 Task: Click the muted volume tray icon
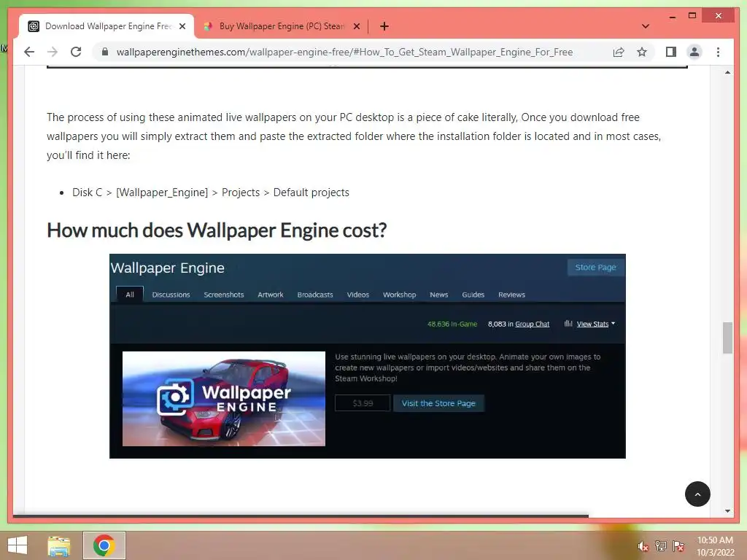coord(643,546)
